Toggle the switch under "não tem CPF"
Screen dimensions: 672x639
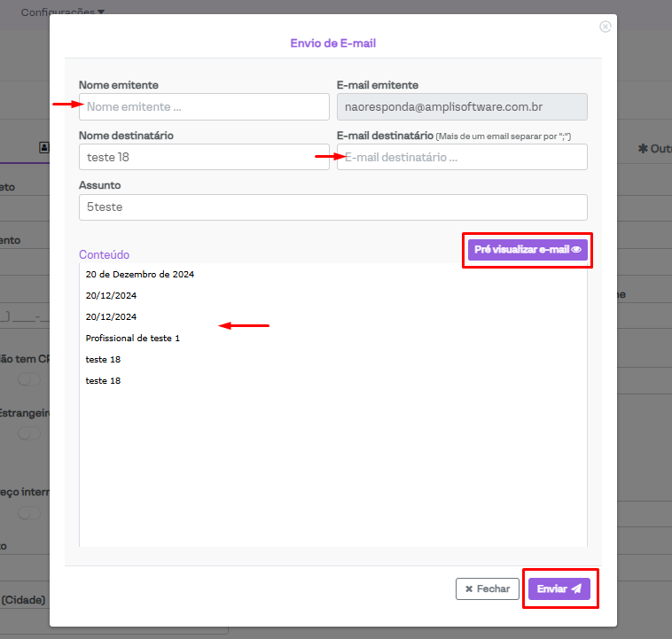29,379
